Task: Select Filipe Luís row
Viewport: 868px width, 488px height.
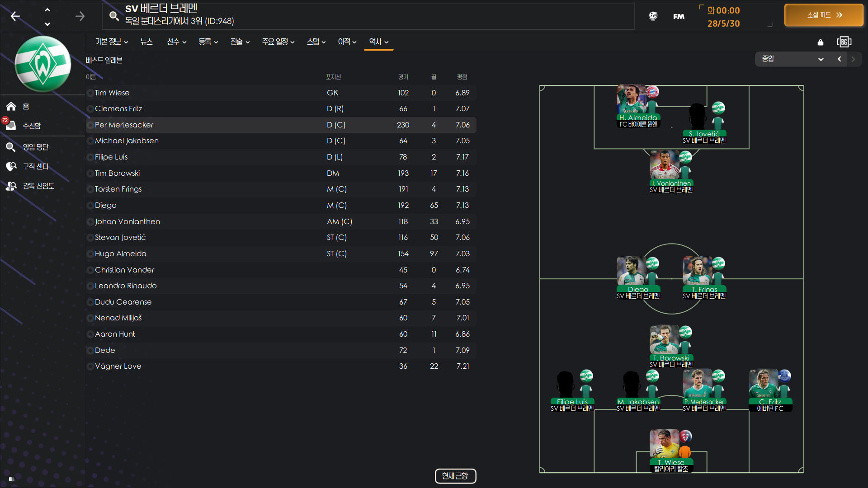Action: pos(281,157)
